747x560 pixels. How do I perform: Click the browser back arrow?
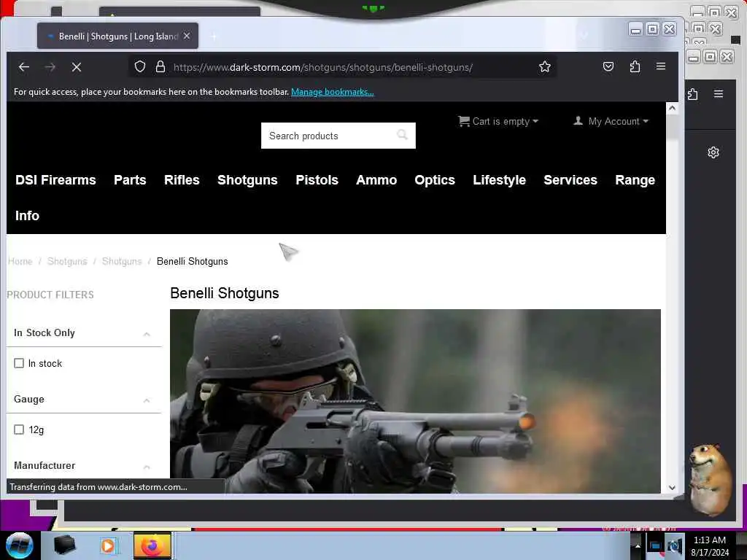(24, 67)
